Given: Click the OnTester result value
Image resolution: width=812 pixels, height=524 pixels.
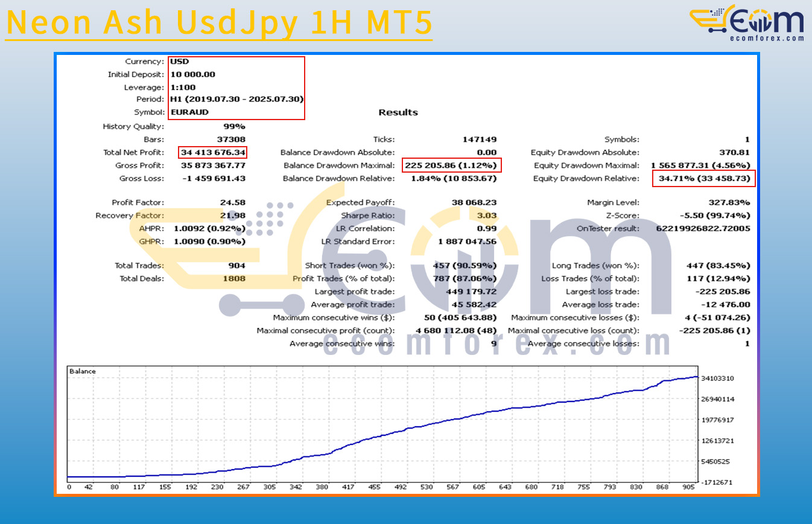Looking at the screenshot, I should (x=703, y=229).
